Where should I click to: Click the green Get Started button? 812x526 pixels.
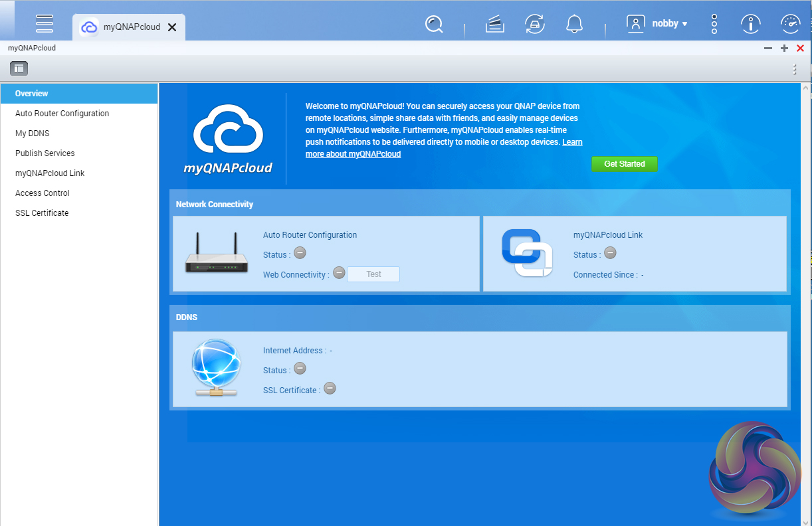pyautogui.click(x=624, y=164)
